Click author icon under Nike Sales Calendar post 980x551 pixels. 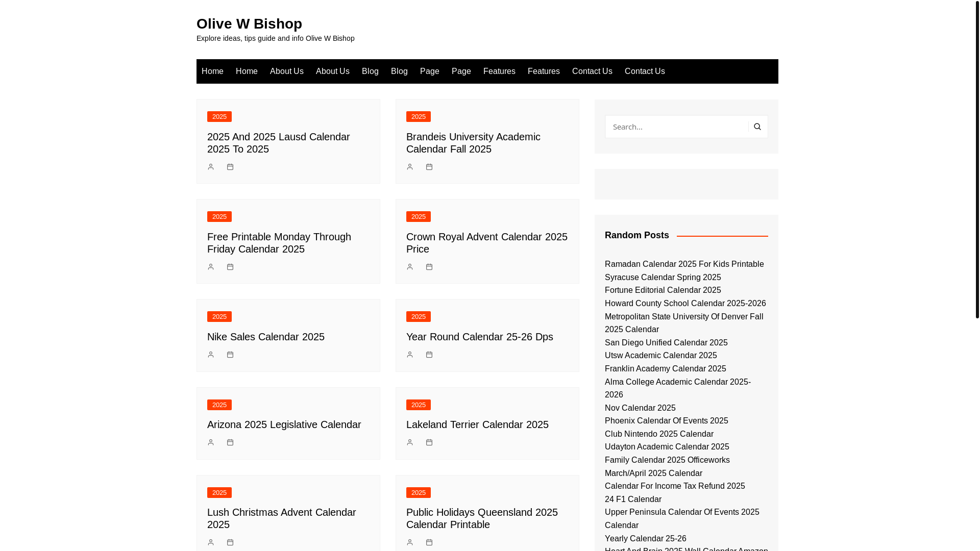pos(211,355)
